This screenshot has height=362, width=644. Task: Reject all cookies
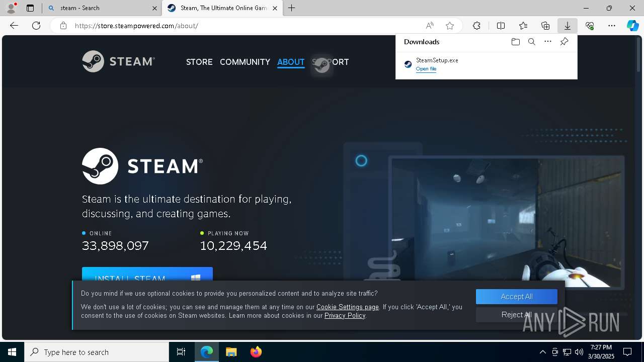click(x=517, y=315)
